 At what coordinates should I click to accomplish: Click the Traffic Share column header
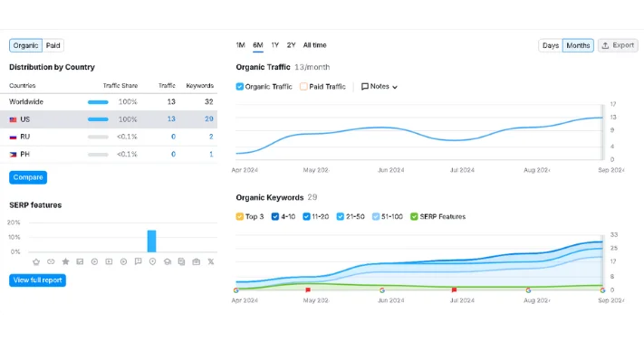point(120,86)
